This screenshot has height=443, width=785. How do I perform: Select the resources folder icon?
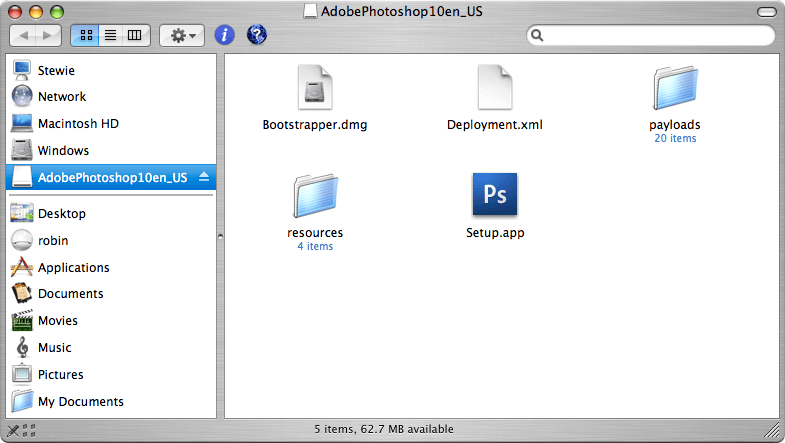pyautogui.click(x=315, y=196)
